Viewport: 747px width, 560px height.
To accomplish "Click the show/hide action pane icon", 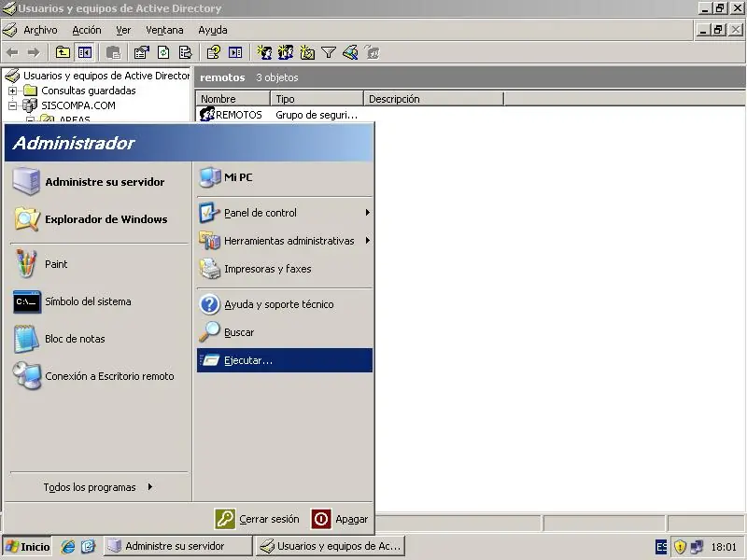I will [235, 52].
